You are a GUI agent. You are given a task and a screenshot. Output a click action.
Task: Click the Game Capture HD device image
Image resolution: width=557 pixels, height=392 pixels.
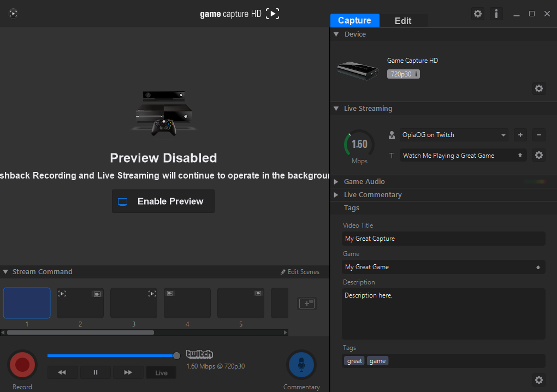tap(358, 70)
